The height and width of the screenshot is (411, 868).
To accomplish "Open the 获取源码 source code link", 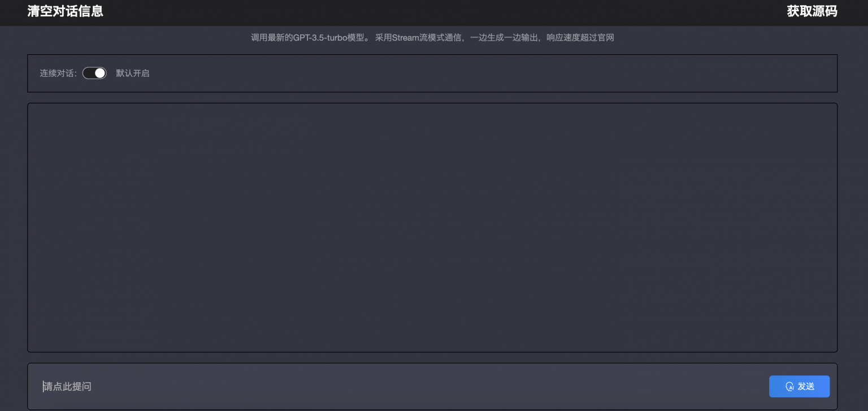I will tap(812, 11).
